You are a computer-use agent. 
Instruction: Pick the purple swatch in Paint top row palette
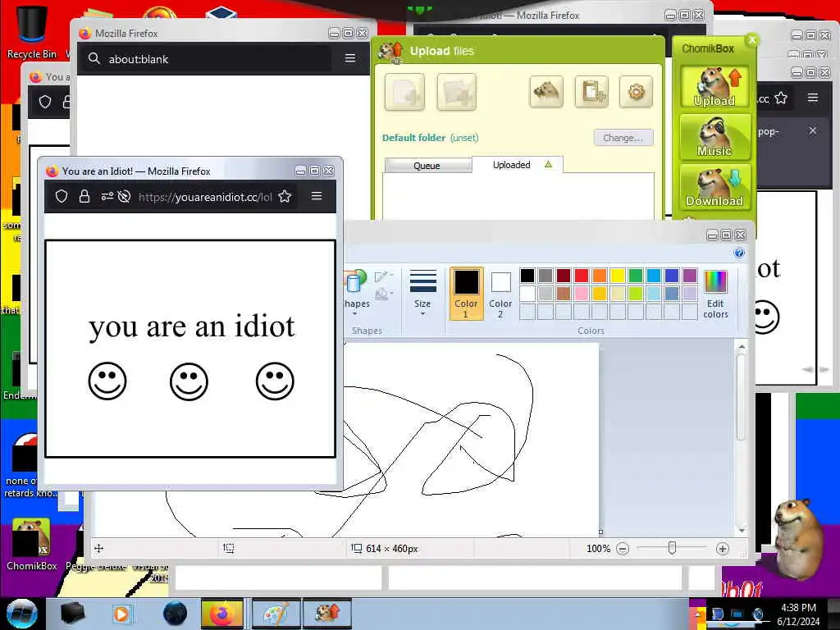click(x=690, y=276)
